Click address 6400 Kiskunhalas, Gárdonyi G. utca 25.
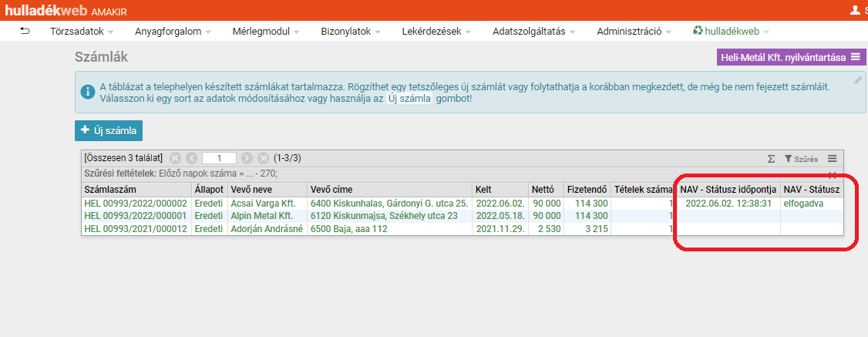868x337 pixels. [x=390, y=203]
